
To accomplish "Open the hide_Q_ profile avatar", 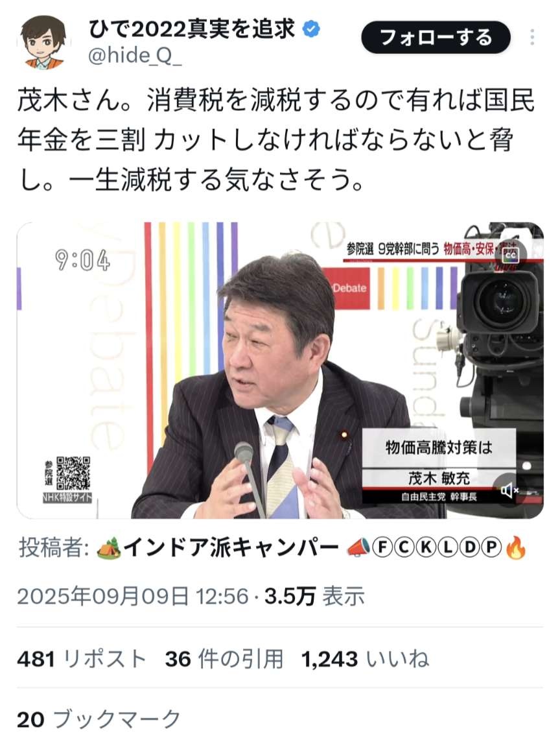I will [x=44, y=43].
